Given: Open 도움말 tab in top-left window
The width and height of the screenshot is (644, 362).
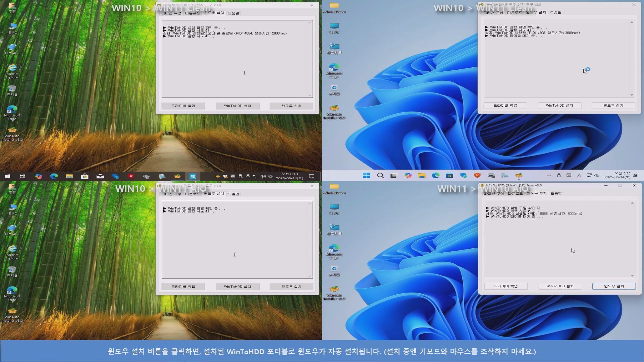Looking at the screenshot, I should pyautogui.click(x=233, y=13).
